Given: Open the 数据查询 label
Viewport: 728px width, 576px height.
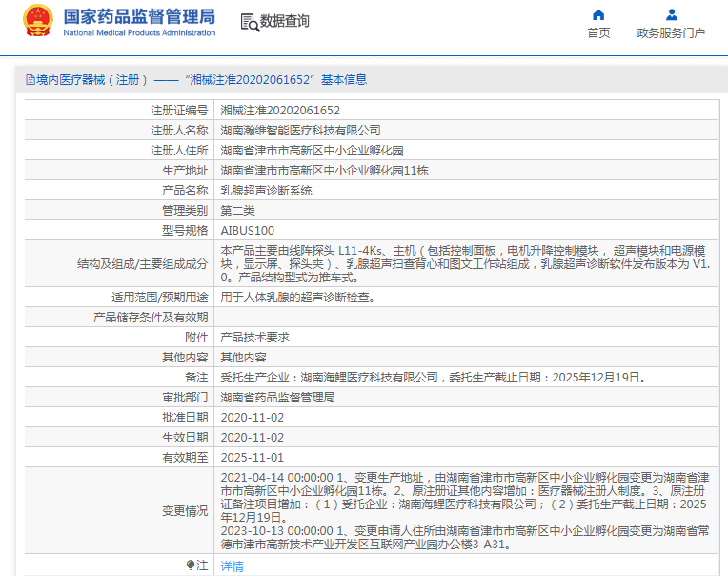Looking at the screenshot, I should [284, 21].
